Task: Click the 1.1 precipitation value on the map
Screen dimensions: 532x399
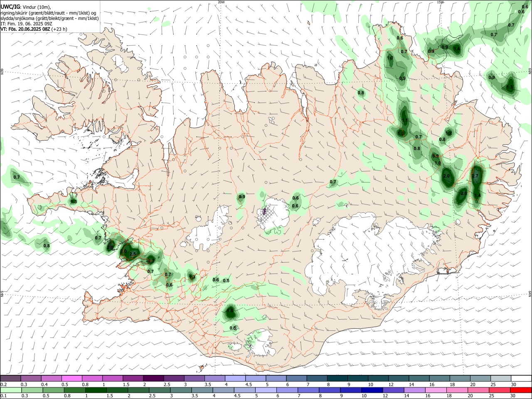Action: coord(405,121)
